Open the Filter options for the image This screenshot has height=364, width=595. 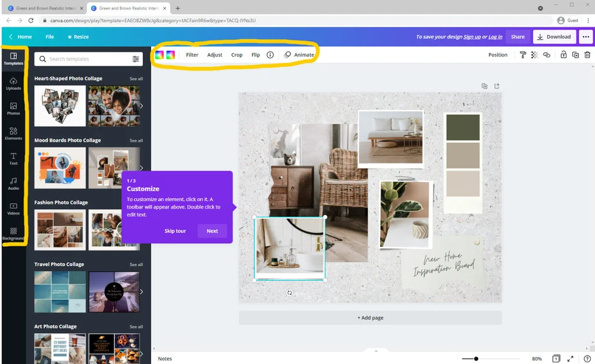click(x=192, y=54)
